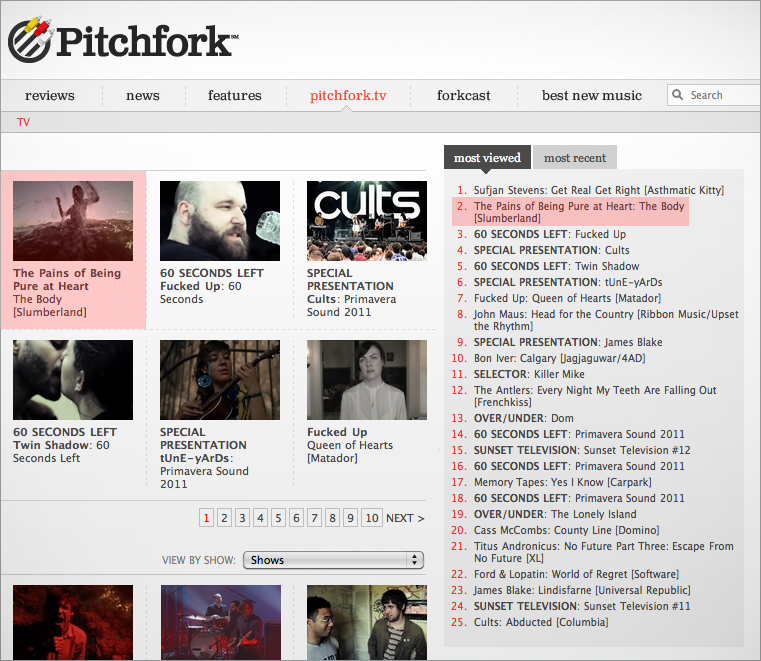Open the two men talking thumbnail
This screenshot has width=761, height=661.
pyautogui.click(x=367, y=622)
